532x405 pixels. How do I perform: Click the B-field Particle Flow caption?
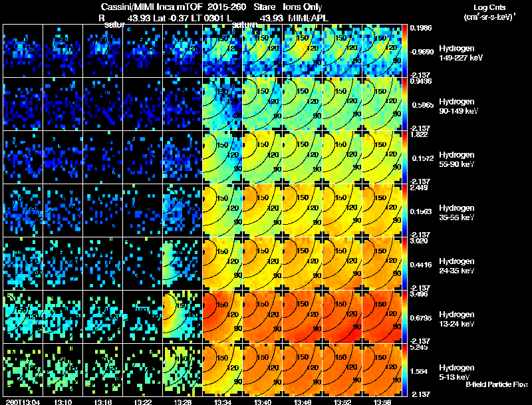coord(497,384)
